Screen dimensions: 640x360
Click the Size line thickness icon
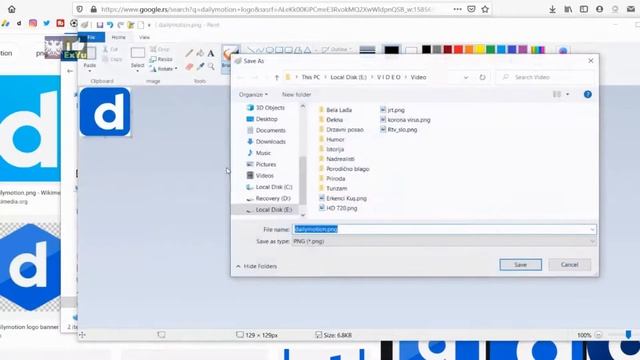367,50
